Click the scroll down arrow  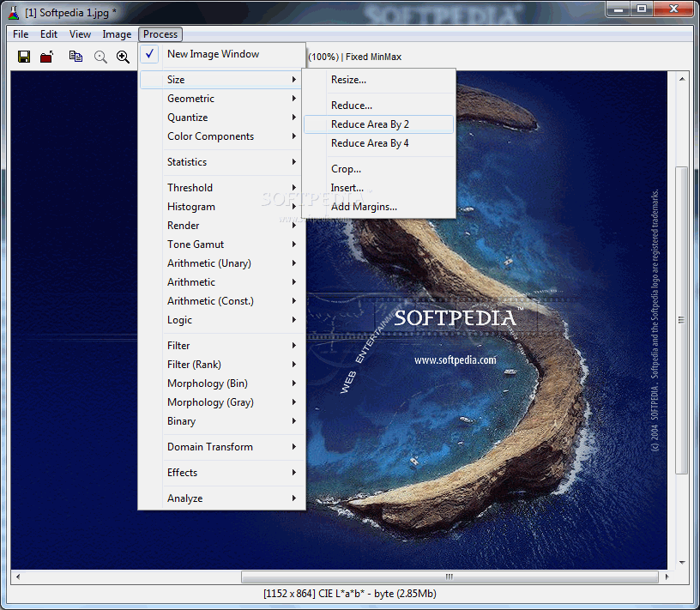682,562
